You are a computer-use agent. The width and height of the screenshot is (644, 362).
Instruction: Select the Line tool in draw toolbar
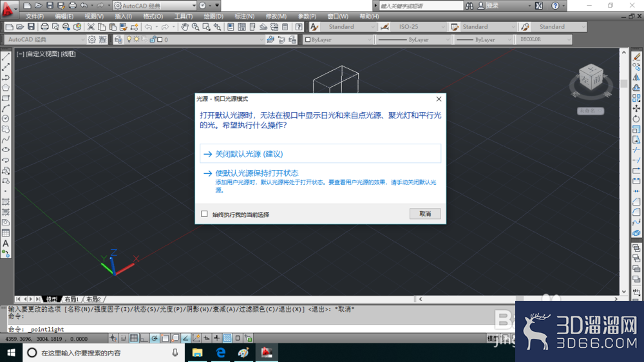click(x=6, y=57)
